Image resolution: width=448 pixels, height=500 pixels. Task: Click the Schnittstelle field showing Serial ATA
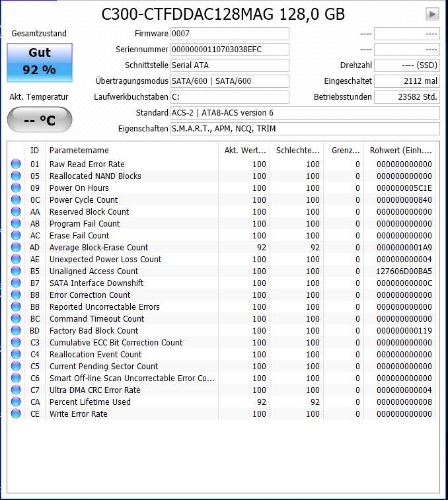click(x=230, y=65)
